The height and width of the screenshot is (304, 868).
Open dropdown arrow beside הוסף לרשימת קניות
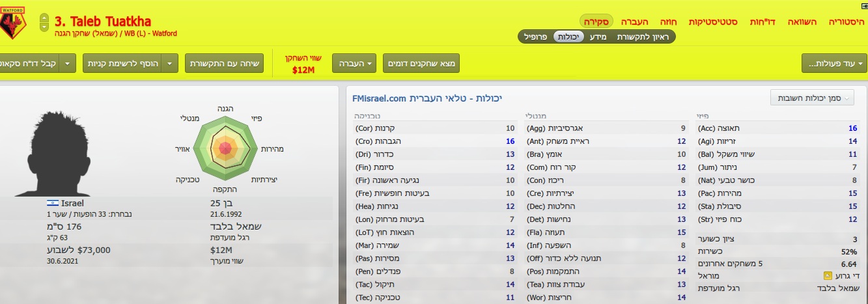[169, 63]
